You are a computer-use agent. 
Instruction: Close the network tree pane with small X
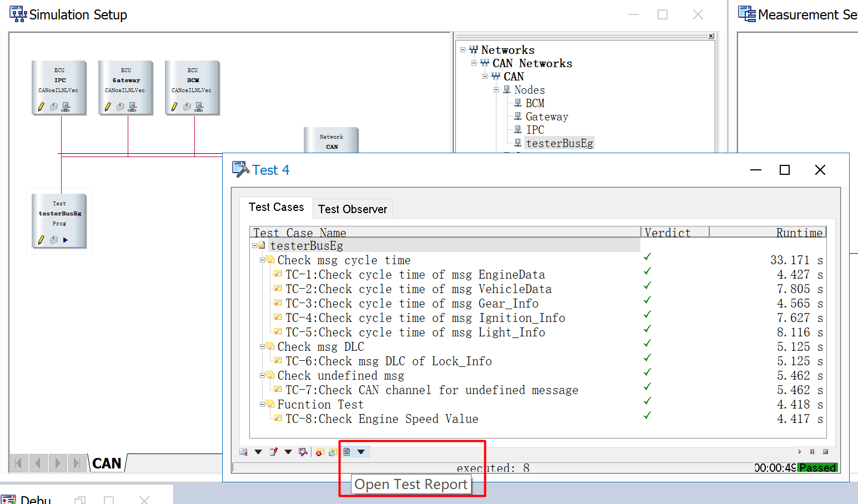(711, 36)
